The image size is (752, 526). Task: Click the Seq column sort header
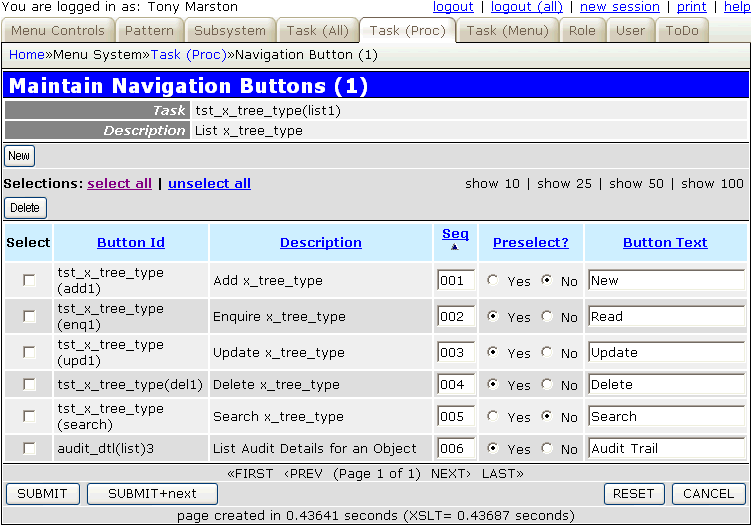point(455,234)
